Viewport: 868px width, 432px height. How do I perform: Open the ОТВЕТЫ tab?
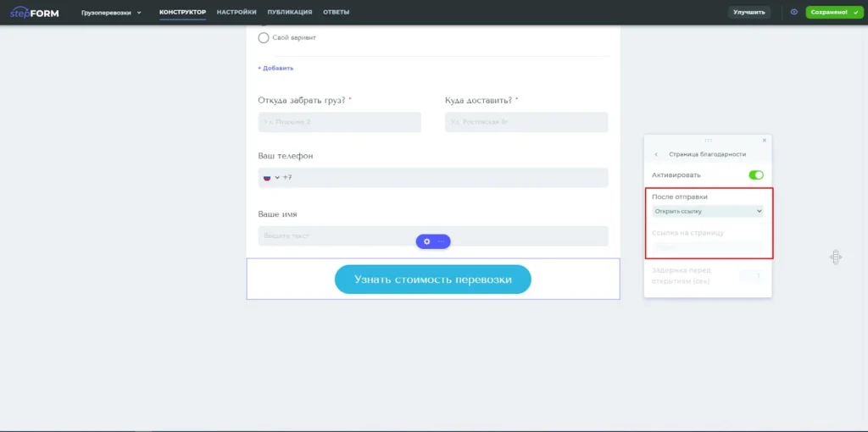coord(336,12)
